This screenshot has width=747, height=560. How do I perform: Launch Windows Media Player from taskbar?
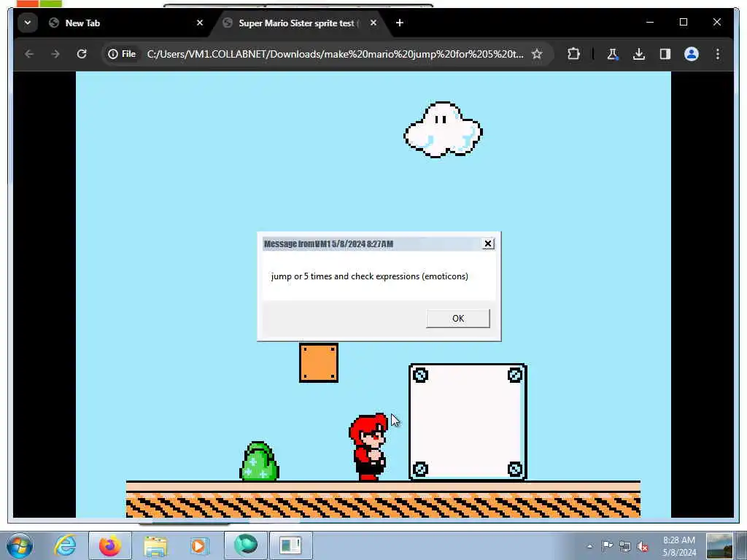[x=200, y=545]
